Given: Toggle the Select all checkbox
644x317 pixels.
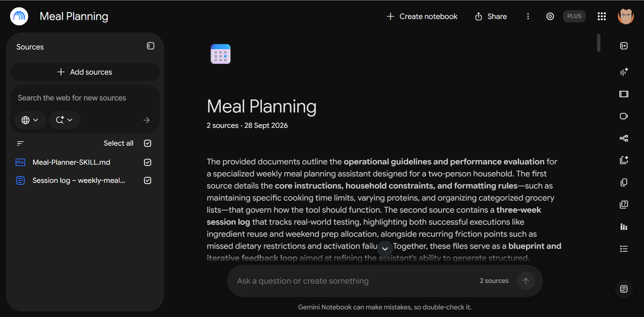Looking at the screenshot, I should 148,143.
